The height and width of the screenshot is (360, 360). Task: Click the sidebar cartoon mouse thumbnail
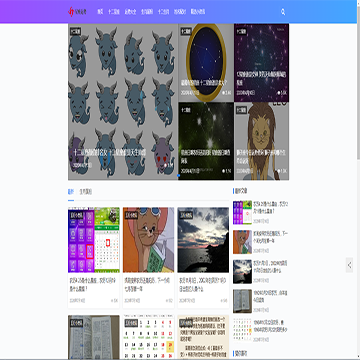(x=242, y=242)
